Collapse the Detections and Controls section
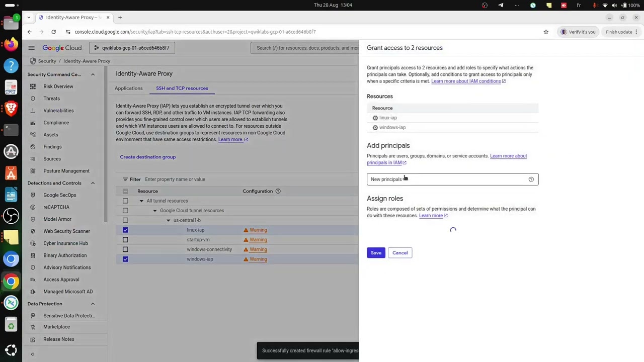This screenshot has height=362, width=644. [x=93, y=183]
